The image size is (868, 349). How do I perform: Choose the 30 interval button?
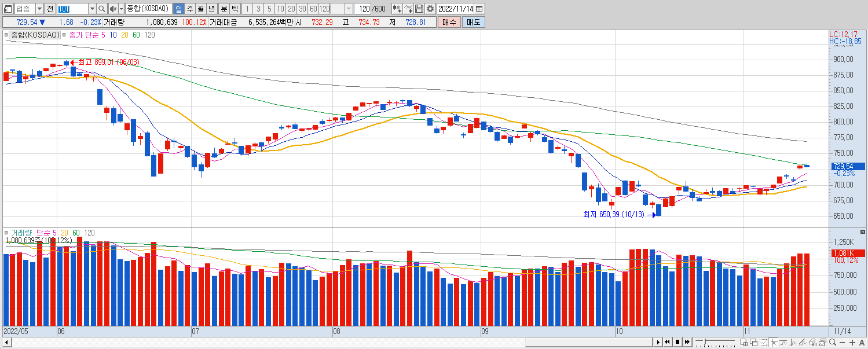pyautogui.click(x=302, y=9)
